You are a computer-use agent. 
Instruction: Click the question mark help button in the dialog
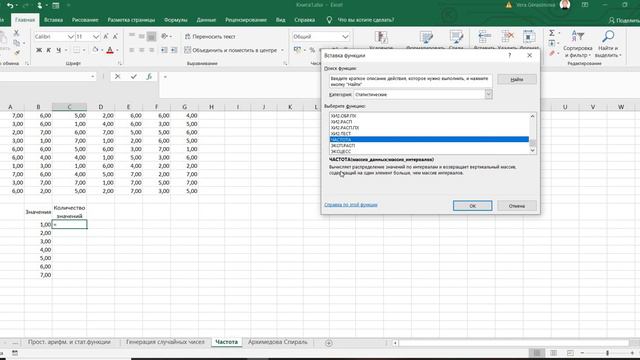509,55
